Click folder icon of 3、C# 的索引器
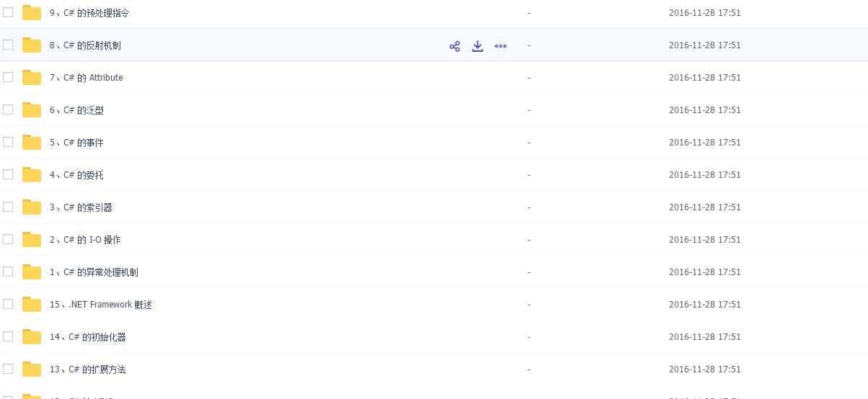868x399 pixels. [x=32, y=207]
